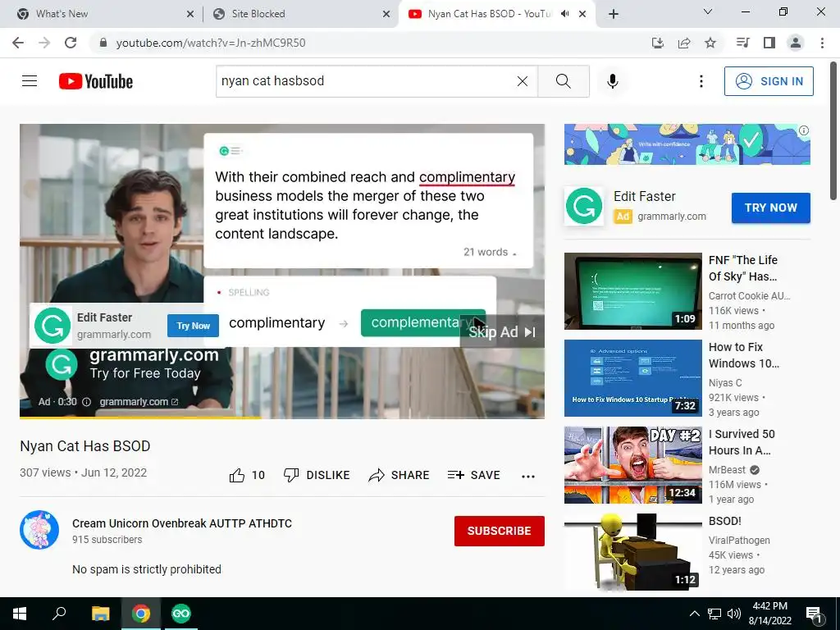Click Skip Ad on the video

(x=502, y=332)
